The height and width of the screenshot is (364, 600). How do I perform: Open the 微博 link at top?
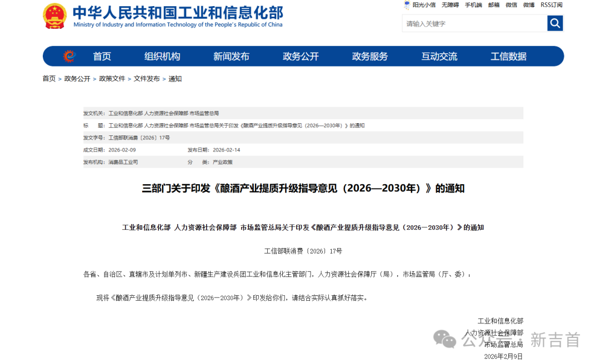click(x=528, y=5)
